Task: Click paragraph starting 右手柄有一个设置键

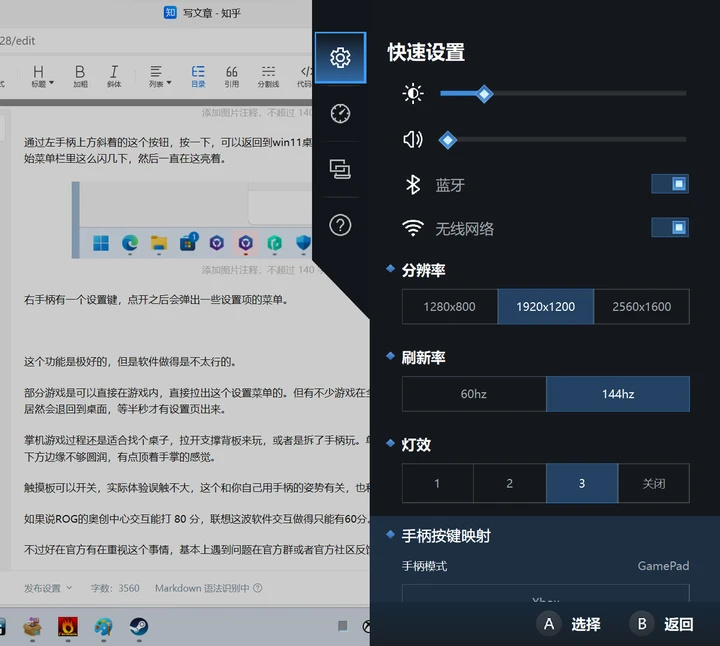Action: point(156,300)
